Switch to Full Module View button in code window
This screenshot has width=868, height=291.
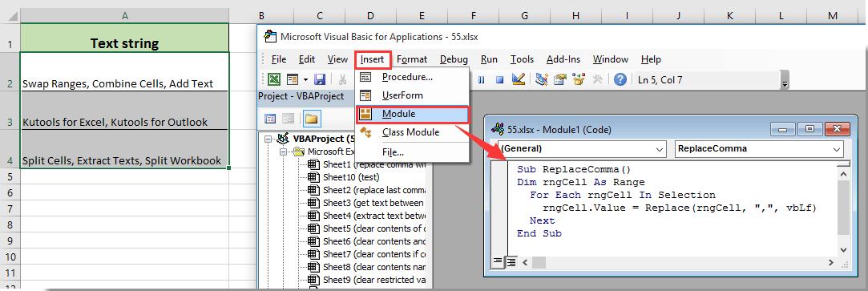click(511, 261)
